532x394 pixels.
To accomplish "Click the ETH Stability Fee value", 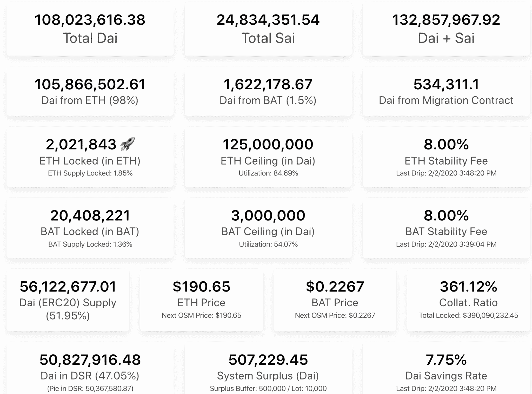I will pos(446,144).
